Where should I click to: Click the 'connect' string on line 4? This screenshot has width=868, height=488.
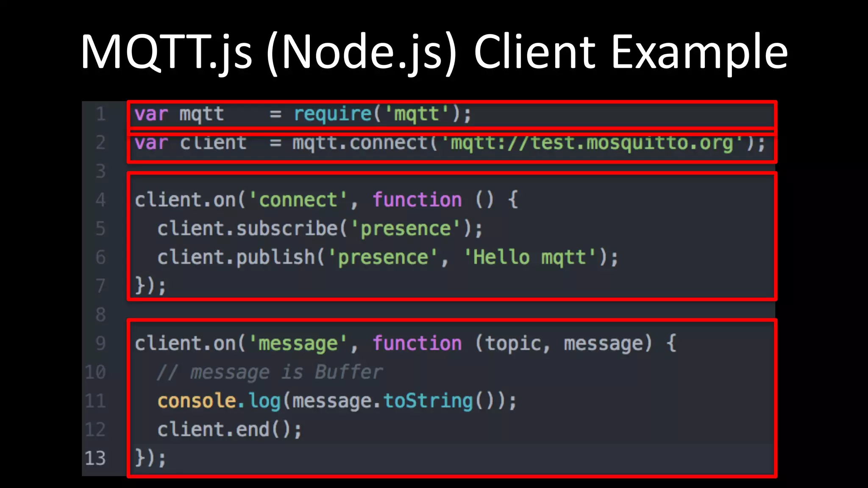click(x=298, y=200)
